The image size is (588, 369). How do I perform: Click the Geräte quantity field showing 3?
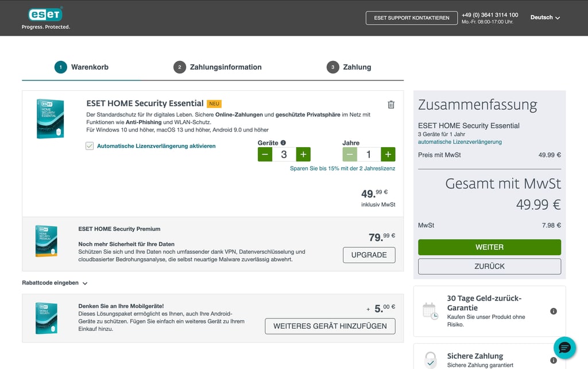click(x=284, y=154)
